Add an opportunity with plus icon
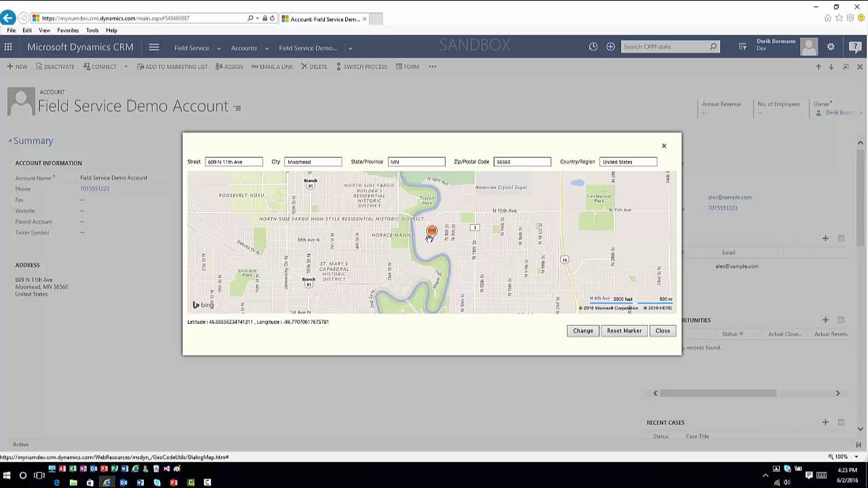The height and width of the screenshot is (488, 868). coord(825,320)
